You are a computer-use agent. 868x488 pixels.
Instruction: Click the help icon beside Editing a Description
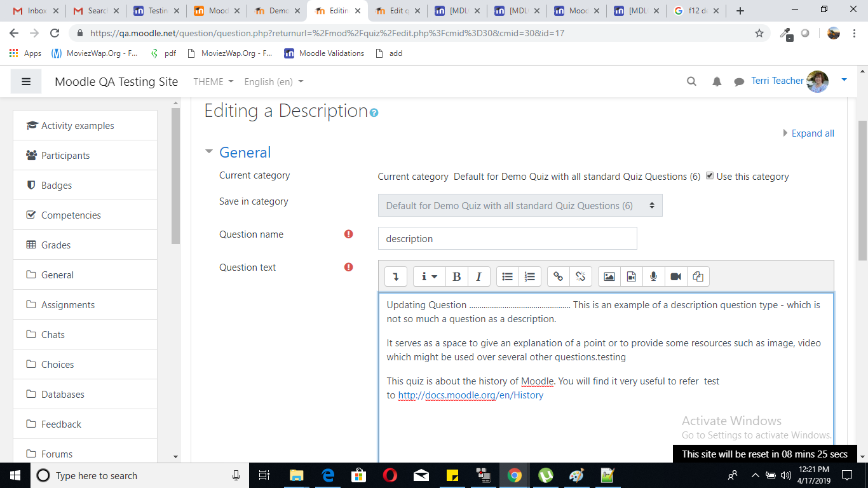coord(374,113)
